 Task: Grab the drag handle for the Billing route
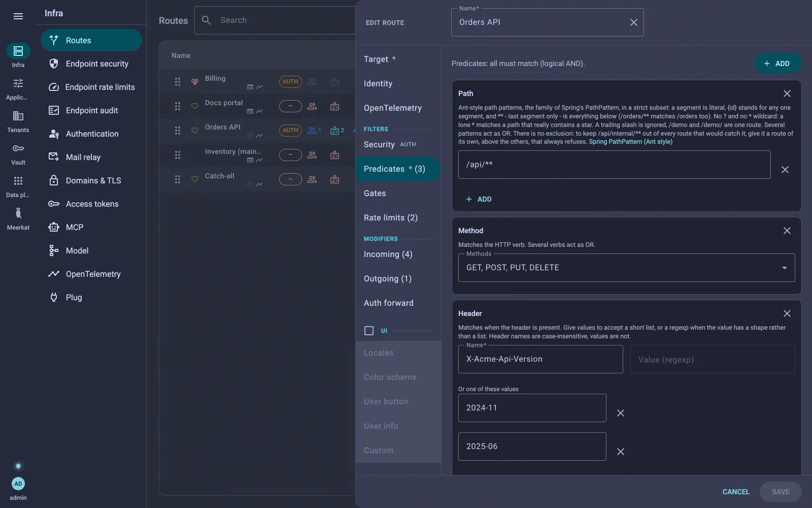click(178, 82)
